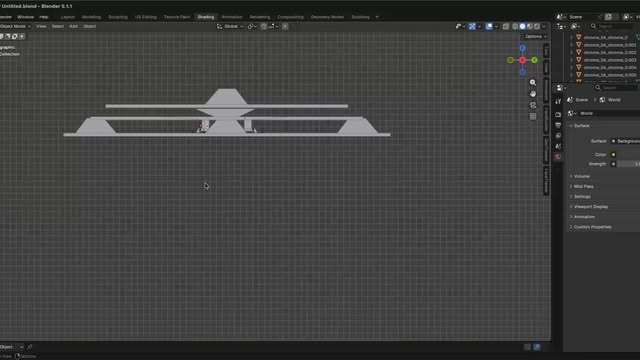The width and height of the screenshot is (640, 360).
Task: Toggle proportional editing in viewport header
Action: tap(285, 27)
